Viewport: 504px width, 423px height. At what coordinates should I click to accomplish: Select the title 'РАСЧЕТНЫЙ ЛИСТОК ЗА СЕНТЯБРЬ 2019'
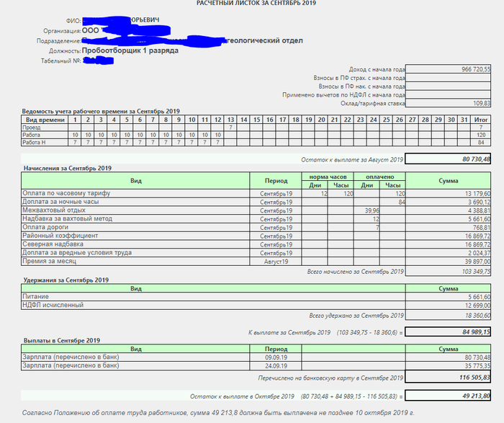[x=256, y=3]
